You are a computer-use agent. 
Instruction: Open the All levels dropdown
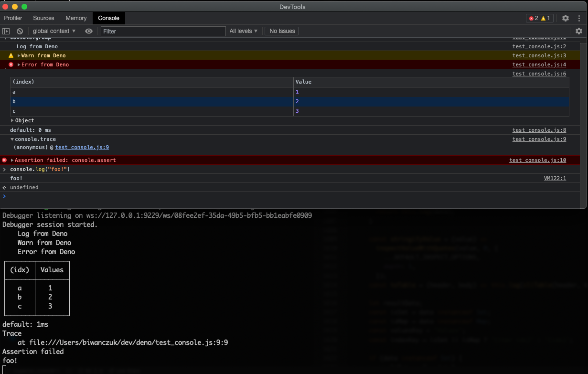[x=243, y=31]
